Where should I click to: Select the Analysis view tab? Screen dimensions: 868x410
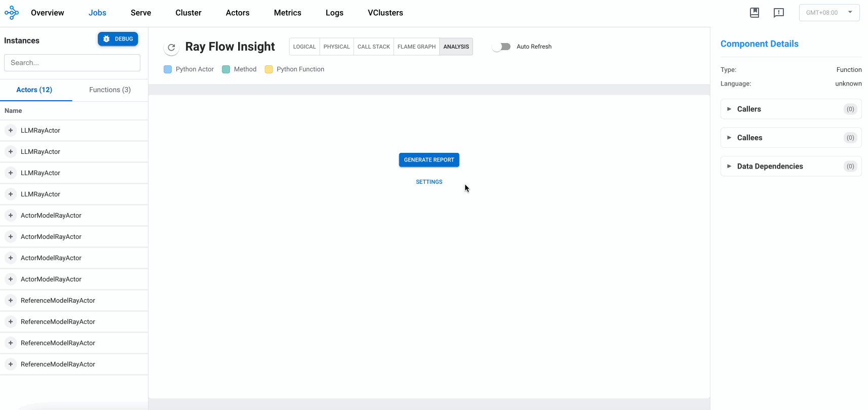point(456,47)
